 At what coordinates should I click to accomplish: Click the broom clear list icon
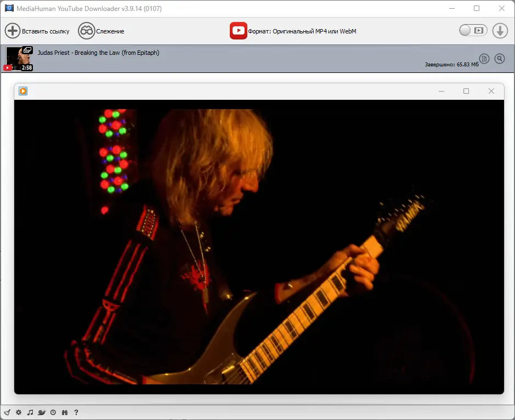(7, 412)
